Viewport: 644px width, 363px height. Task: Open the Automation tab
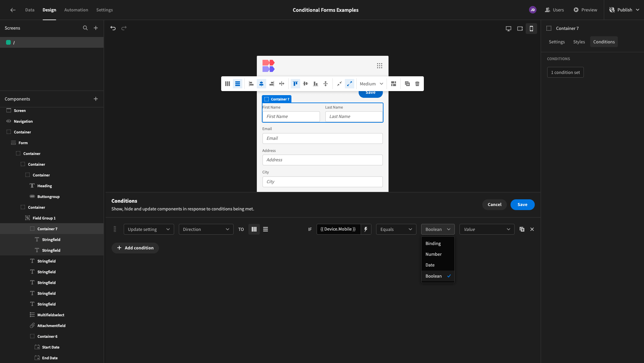click(x=76, y=10)
